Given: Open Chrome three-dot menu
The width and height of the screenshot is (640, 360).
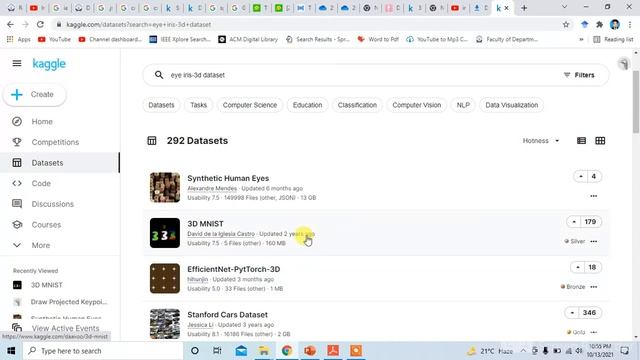Looking at the screenshot, I should 630,24.
